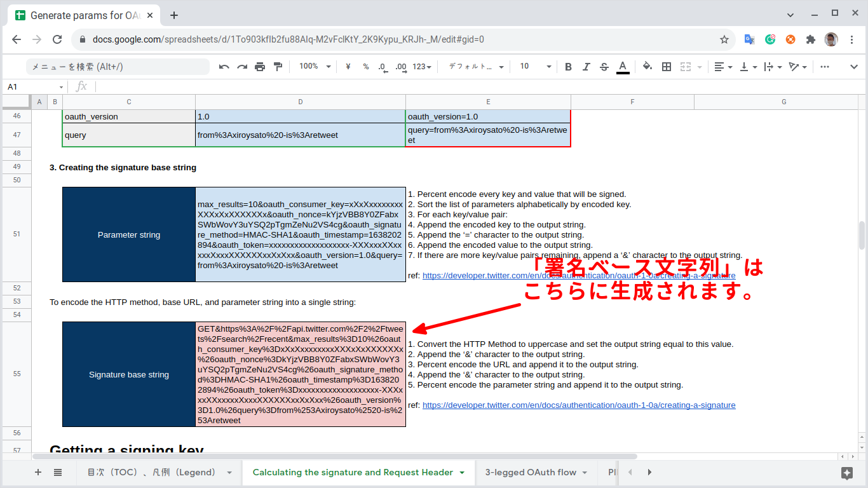
Task: Open the text color picker
Action: coord(622,66)
